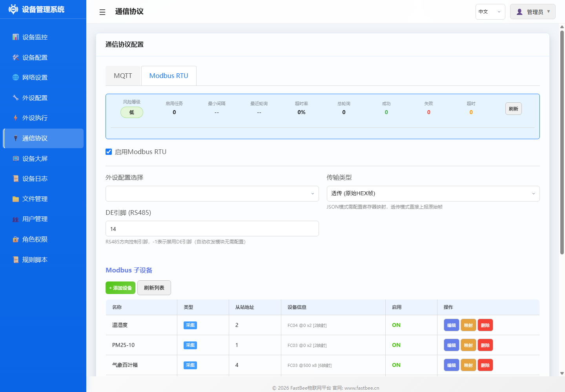Click the 设备配置 tools icon
Image resolution: width=565 pixels, height=392 pixels.
click(16, 57)
